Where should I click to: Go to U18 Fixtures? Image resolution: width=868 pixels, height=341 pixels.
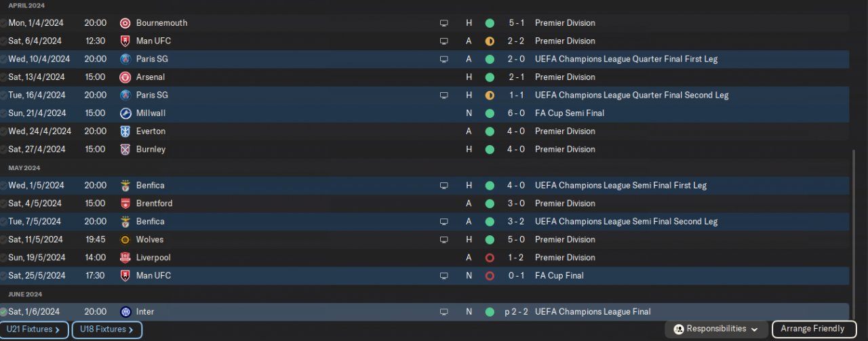click(106, 329)
